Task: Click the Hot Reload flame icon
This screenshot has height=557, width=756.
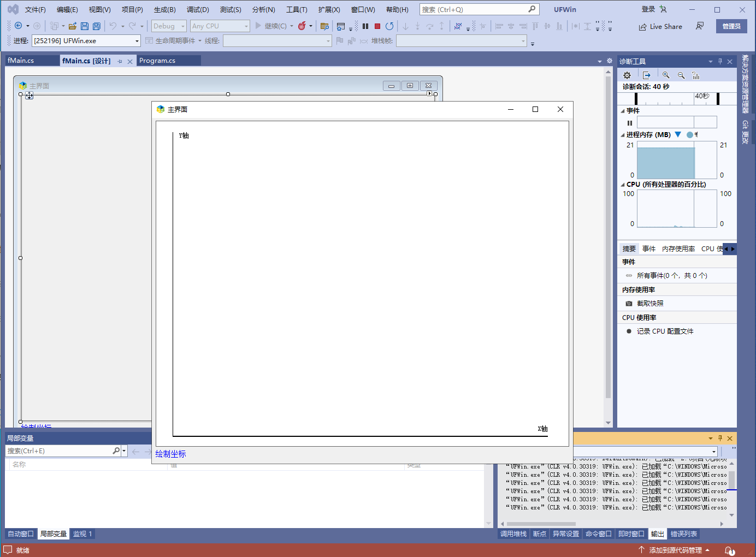Action: click(x=302, y=26)
